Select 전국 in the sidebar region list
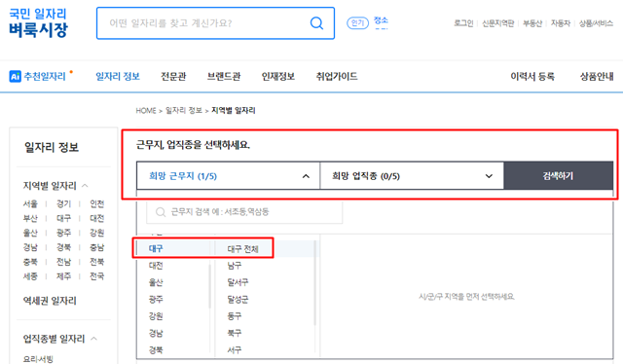The image size is (623, 364). point(97,275)
